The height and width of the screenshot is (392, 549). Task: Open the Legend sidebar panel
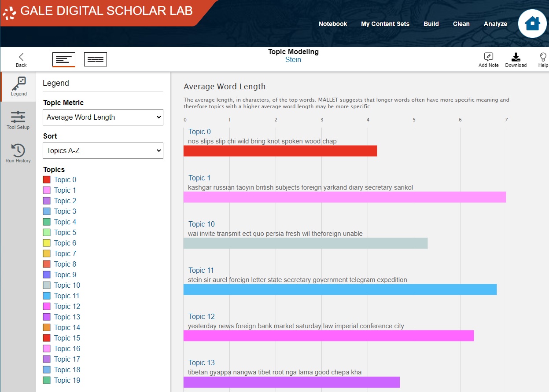[18, 86]
